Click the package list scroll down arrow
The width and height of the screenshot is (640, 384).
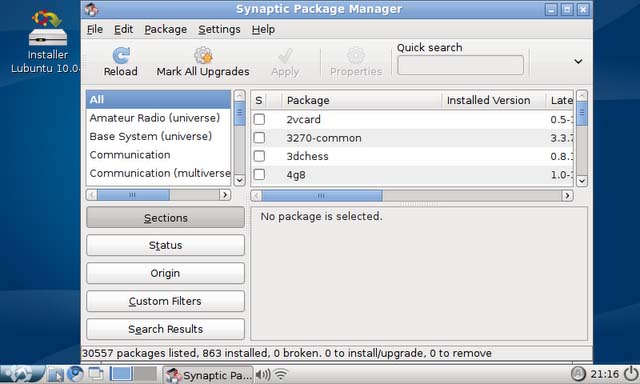[x=582, y=180]
